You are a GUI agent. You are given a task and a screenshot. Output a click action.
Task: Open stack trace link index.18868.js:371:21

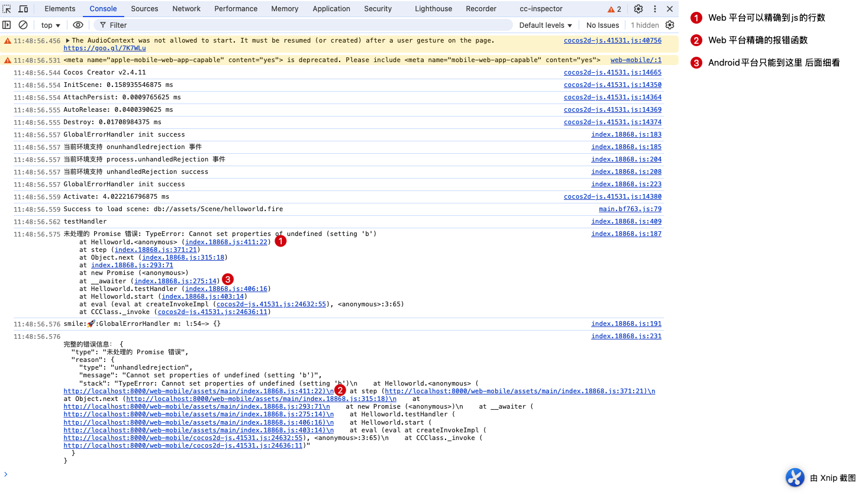[x=156, y=250]
